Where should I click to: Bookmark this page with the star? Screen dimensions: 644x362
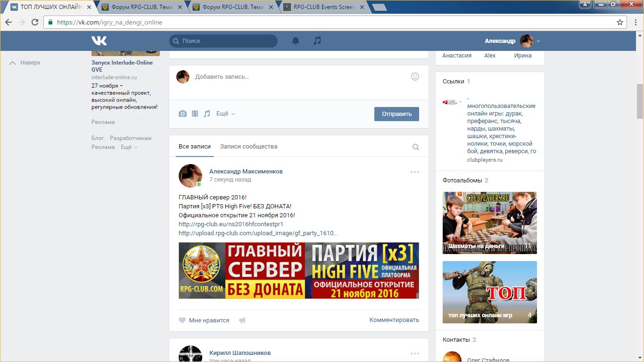620,22
